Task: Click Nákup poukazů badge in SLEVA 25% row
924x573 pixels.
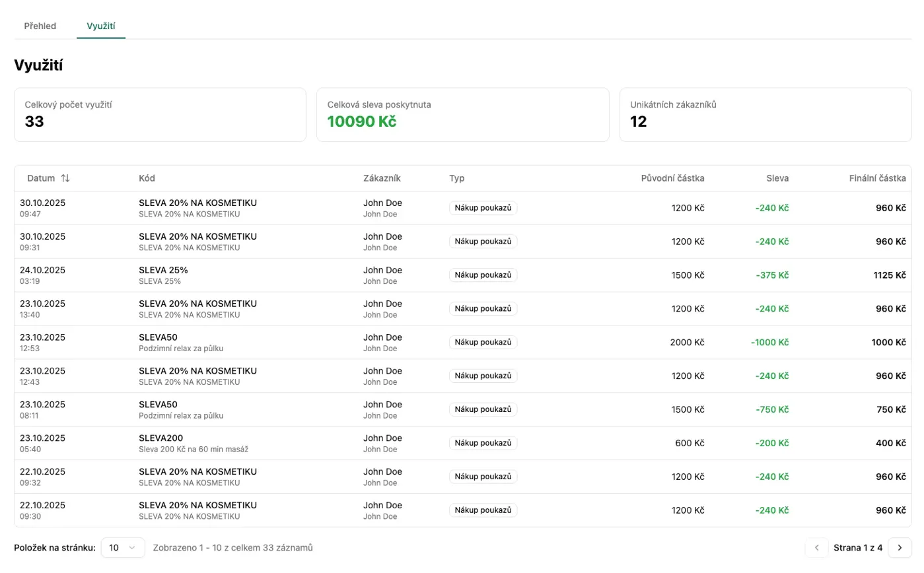Action: click(483, 275)
